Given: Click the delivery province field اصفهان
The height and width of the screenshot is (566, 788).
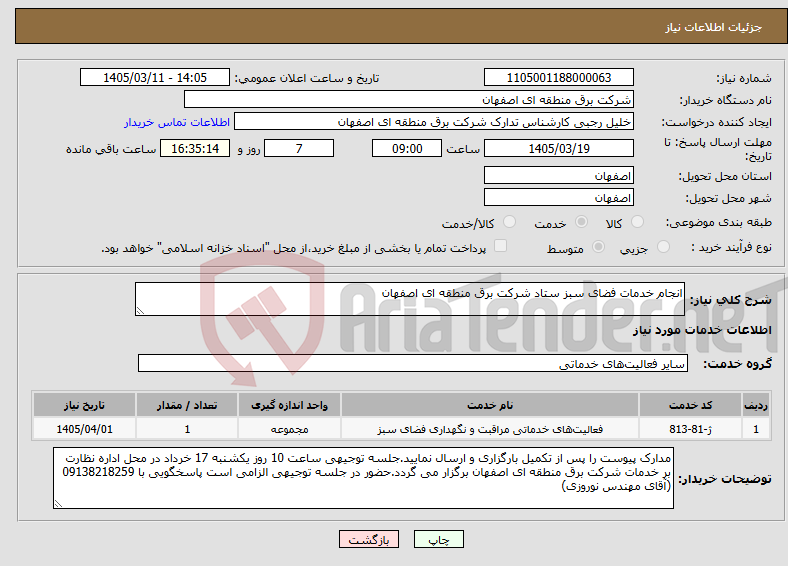Looking at the screenshot, I should [x=558, y=175].
